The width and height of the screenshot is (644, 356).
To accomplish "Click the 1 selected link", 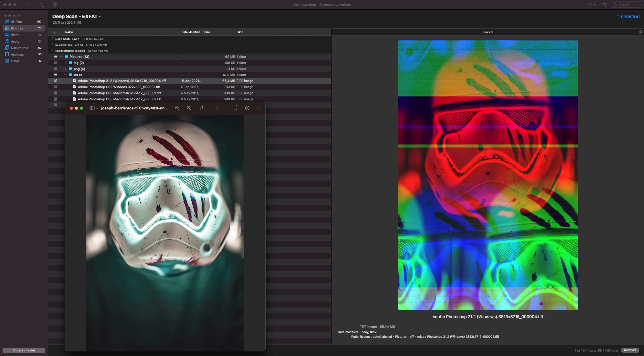I will (628, 16).
